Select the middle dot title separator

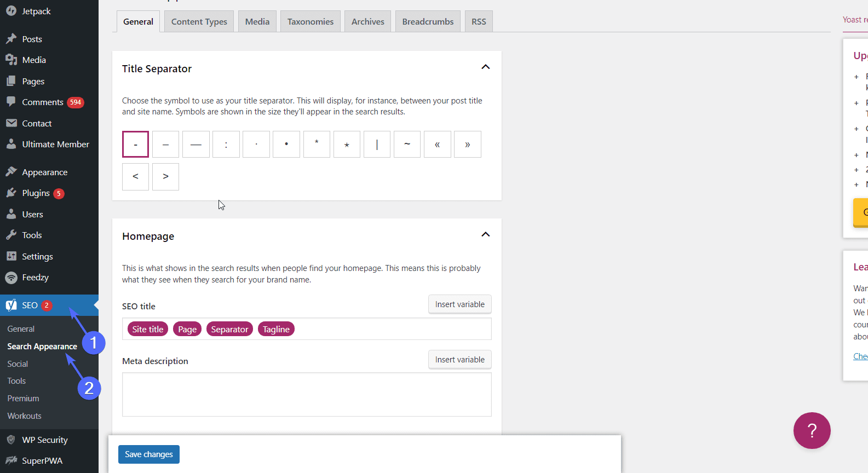click(x=256, y=145)
